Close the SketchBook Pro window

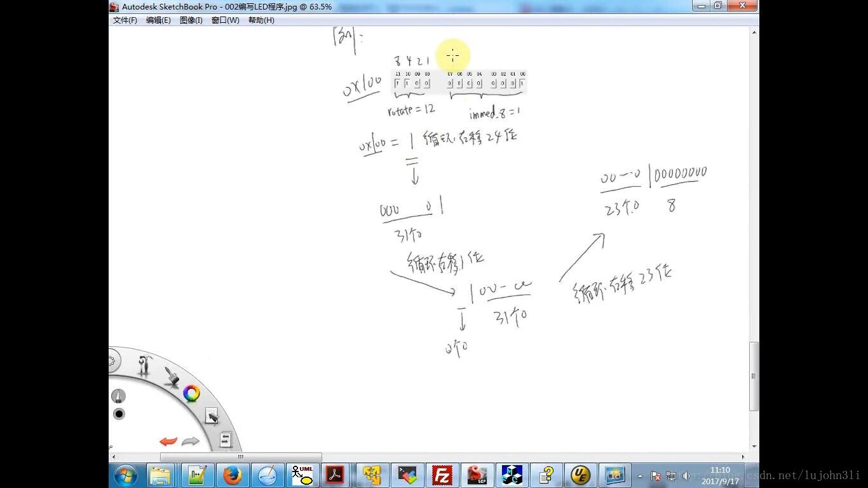point(742,6)
